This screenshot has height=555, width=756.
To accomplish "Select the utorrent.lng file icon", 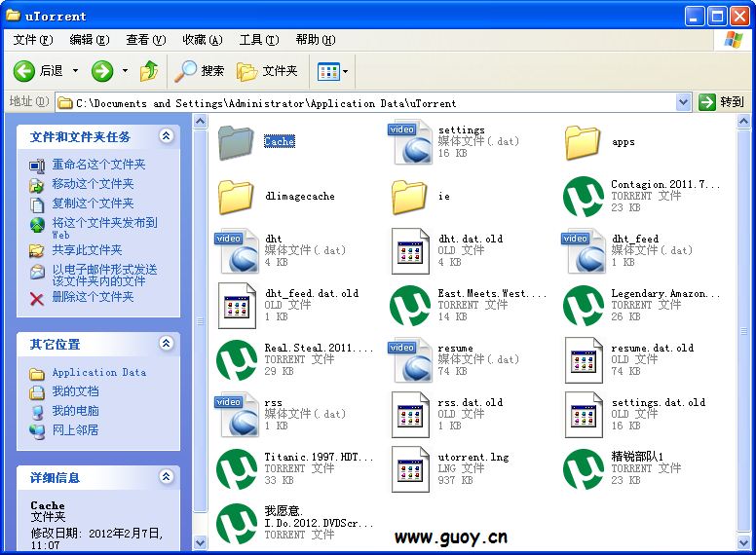I will (x=410, y=469).
